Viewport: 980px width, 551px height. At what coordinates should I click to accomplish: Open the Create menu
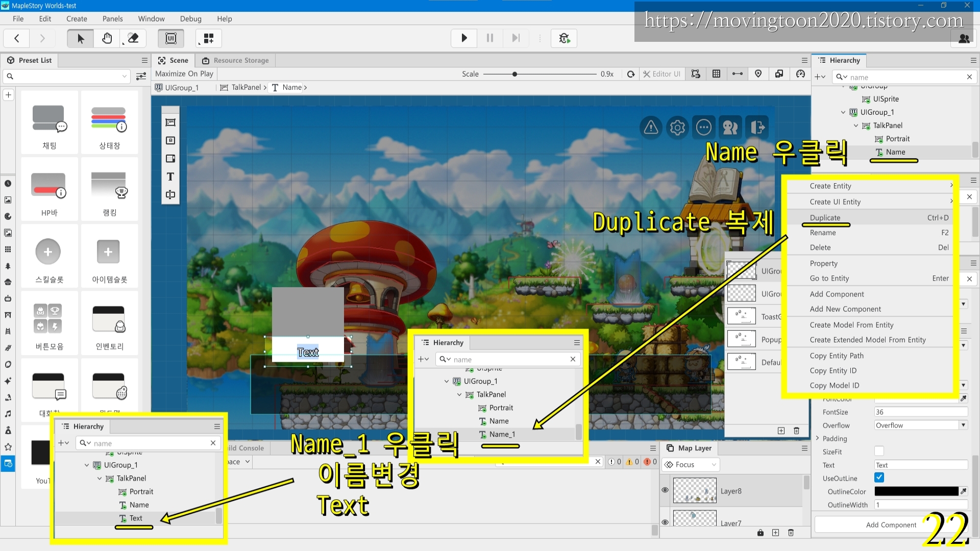click(77, 19)
